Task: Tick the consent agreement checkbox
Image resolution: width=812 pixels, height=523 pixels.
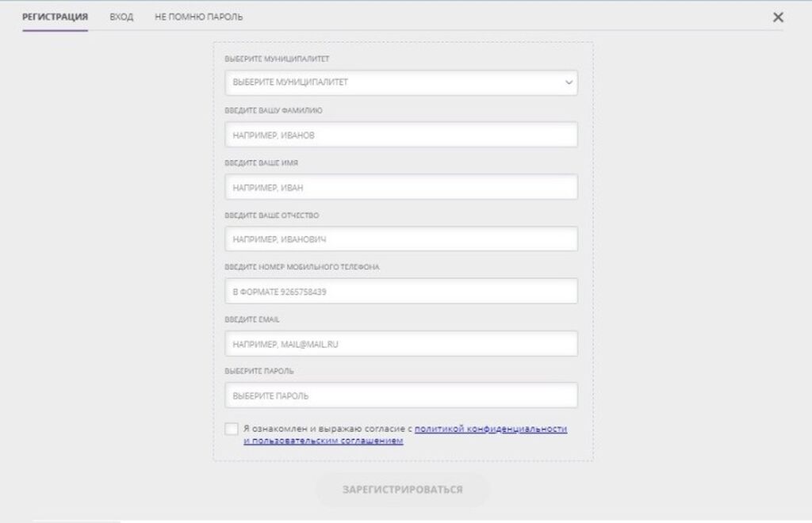Action: click(x=231, y=429)
